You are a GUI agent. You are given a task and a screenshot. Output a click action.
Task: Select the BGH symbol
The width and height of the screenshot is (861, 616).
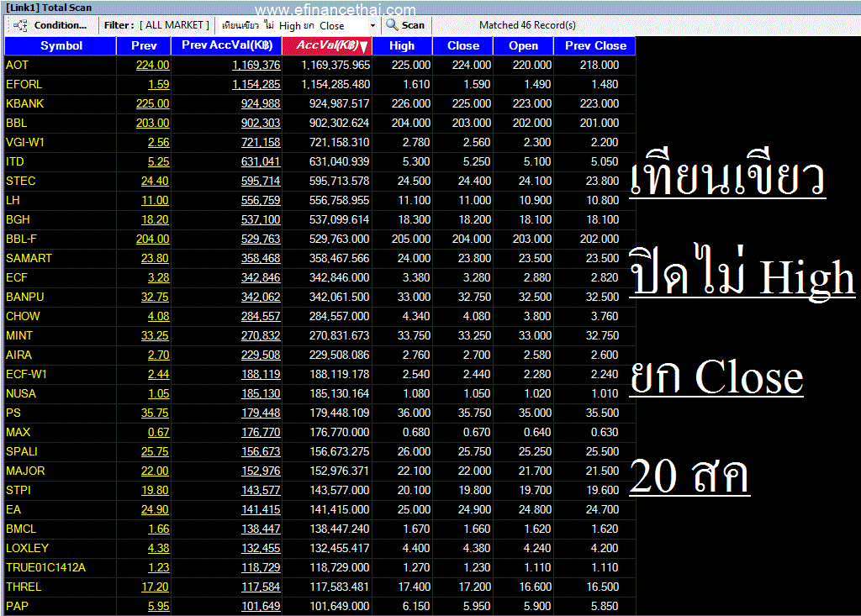pyautogui.click(x=18, y=219)
